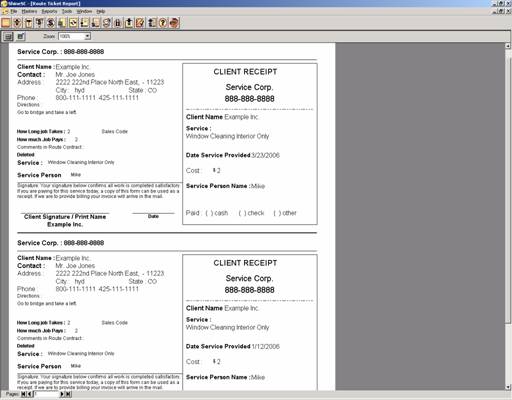Image resolution: width=512 pixels, height=400 pixels.
Task: Open the Window menu
Action: (84, 11)
